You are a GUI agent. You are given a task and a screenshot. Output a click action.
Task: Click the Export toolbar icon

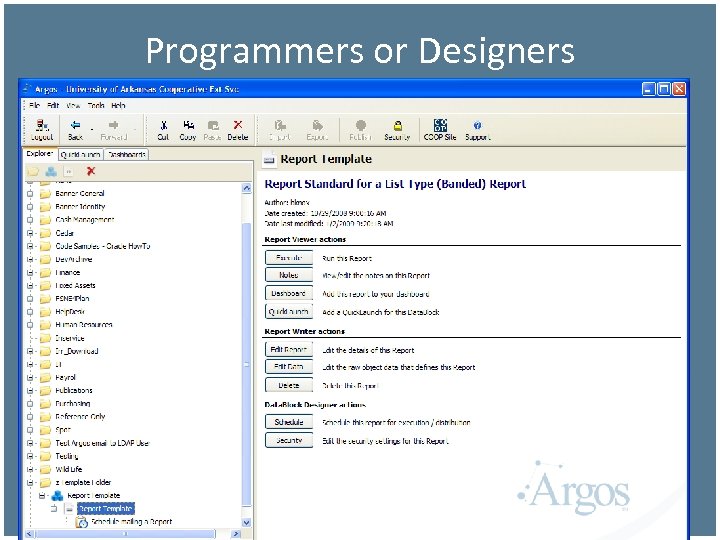[x=317, y=125]
